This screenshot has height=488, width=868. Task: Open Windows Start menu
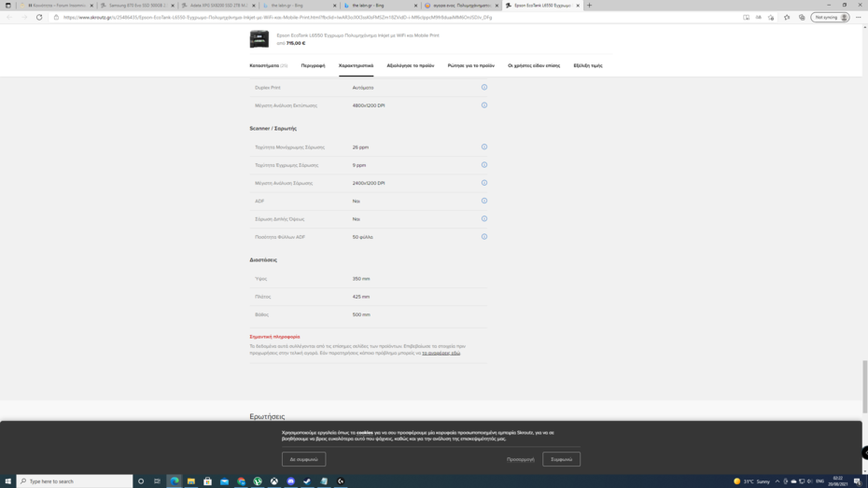coord(7,481)
